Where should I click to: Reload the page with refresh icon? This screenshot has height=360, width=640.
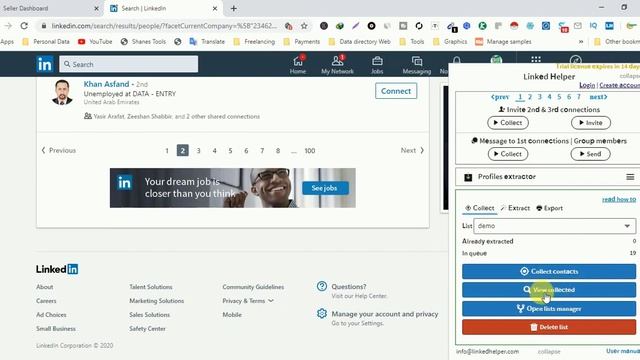pyautogui.click(x=24, y=26)
